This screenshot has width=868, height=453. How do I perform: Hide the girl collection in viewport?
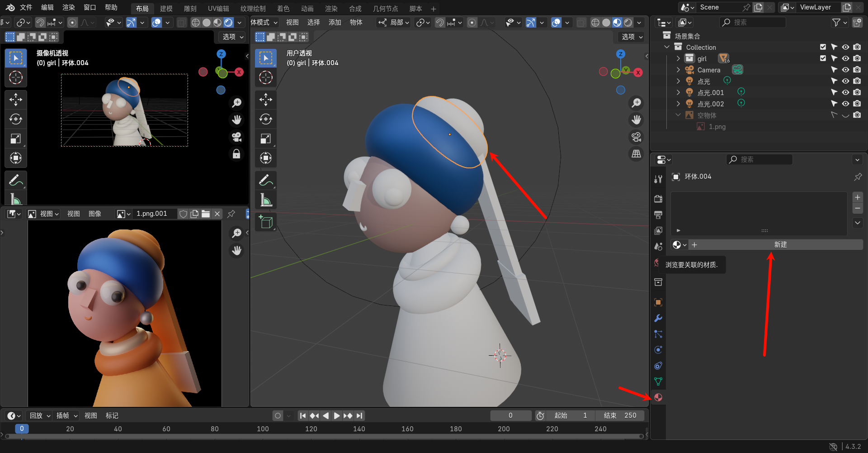click(x=845, y=58)
